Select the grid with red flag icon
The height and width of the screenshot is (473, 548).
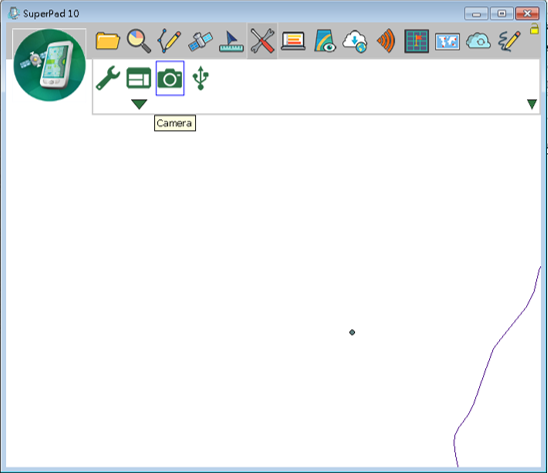point(417,41)
